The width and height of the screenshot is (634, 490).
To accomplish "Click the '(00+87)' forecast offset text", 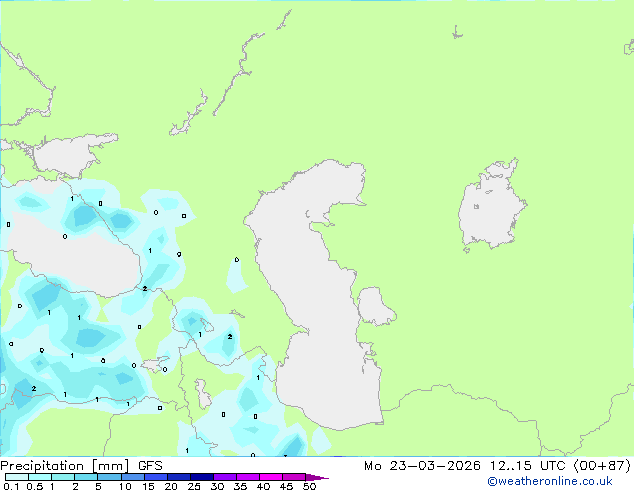I will point(602,466).
